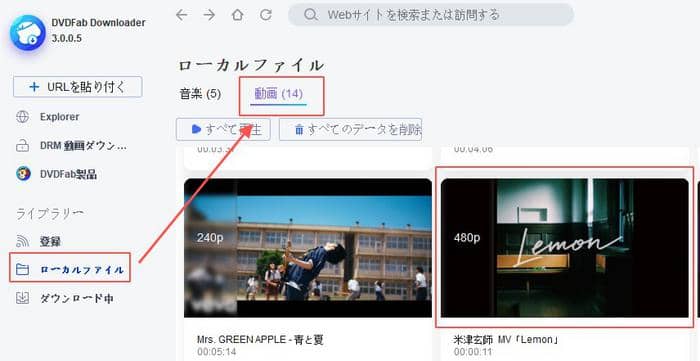
Task: Click the 00:00:11 duration text
Action: click(473, 352)
